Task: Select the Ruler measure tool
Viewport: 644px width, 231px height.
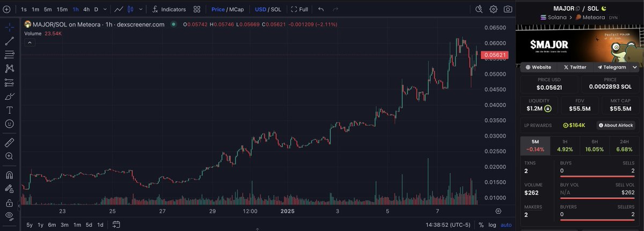Action: point(9,142)
